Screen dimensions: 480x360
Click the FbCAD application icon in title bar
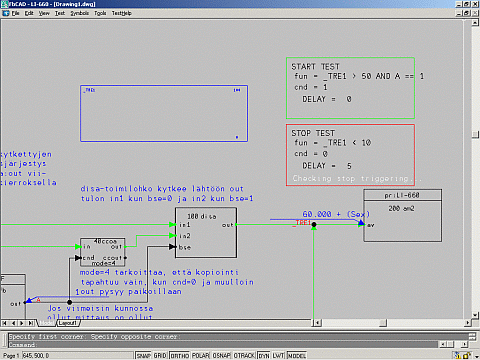(x=4, y=4)
